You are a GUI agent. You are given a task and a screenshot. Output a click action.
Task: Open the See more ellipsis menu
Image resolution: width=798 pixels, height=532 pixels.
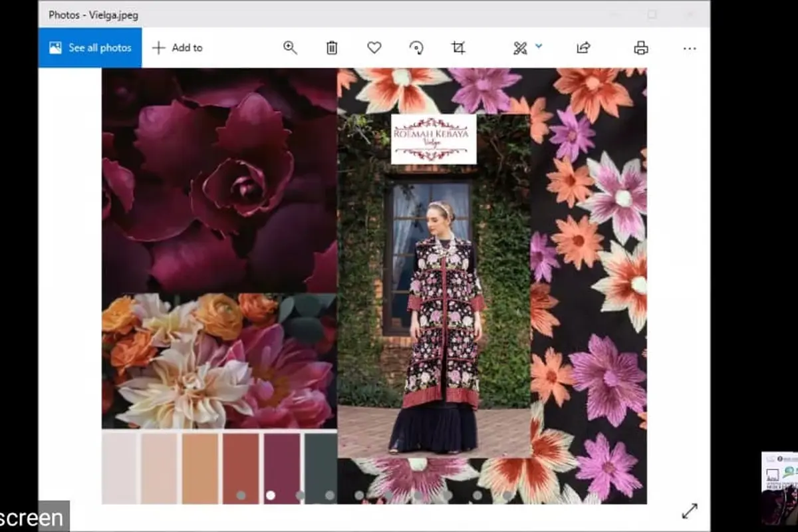tap(690, 48)
